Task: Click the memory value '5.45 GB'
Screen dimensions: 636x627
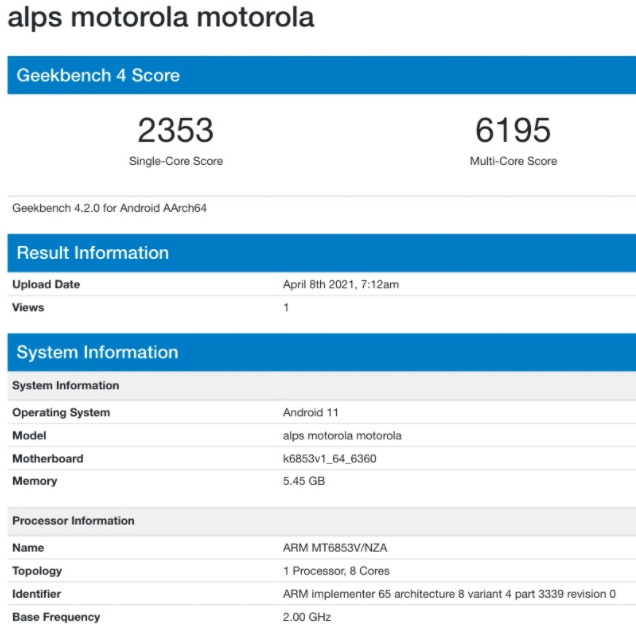Action: click(x=304, y=481)
